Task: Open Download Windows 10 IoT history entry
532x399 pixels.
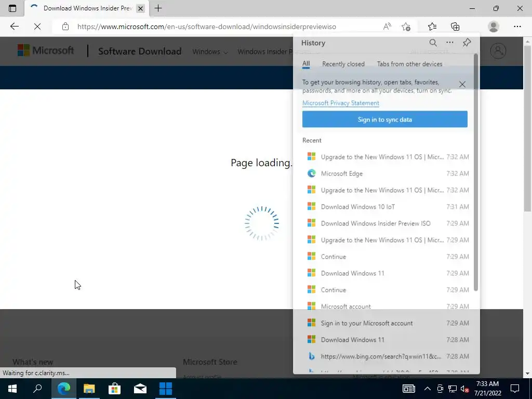Action: point(388,207)
